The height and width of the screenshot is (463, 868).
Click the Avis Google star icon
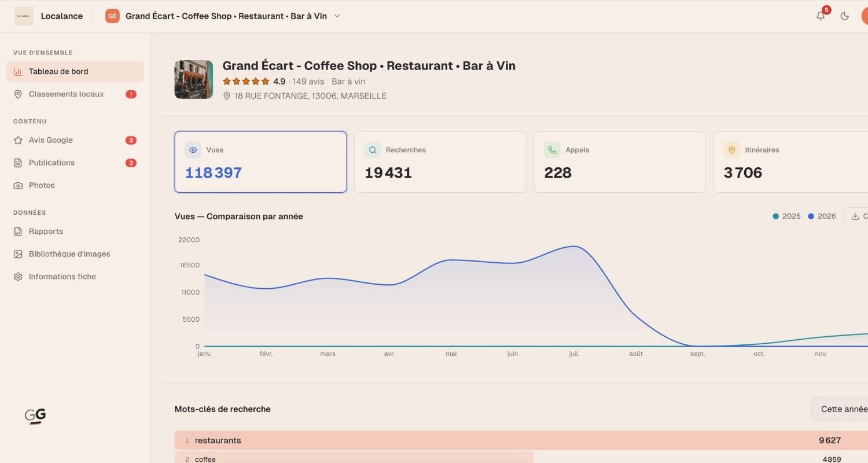[x=18, y=140]
